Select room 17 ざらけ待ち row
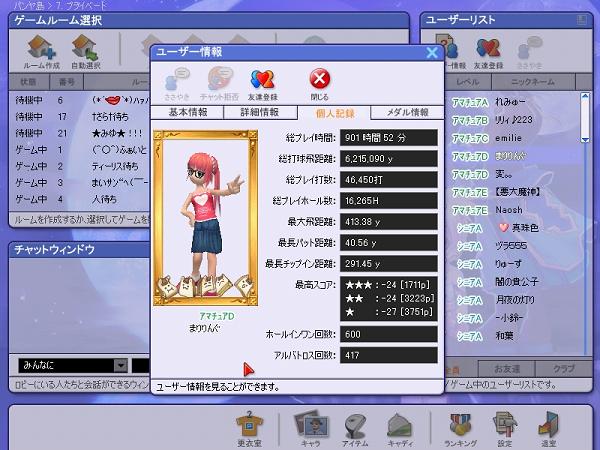The image size is (600, 450). [x=80, y=117]
